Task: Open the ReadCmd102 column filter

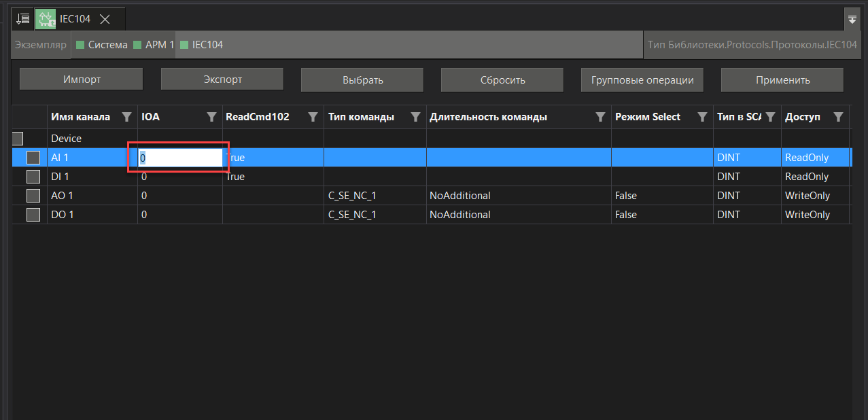Action: 313,117
